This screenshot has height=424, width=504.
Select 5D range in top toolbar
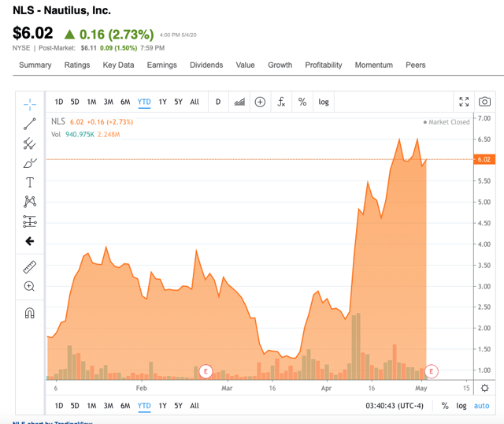pos(75,102)
